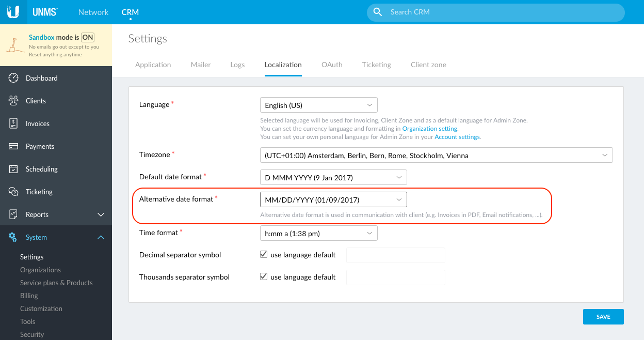Click the Clients people icon
This screenshot has width=644, height=340.
13,101
